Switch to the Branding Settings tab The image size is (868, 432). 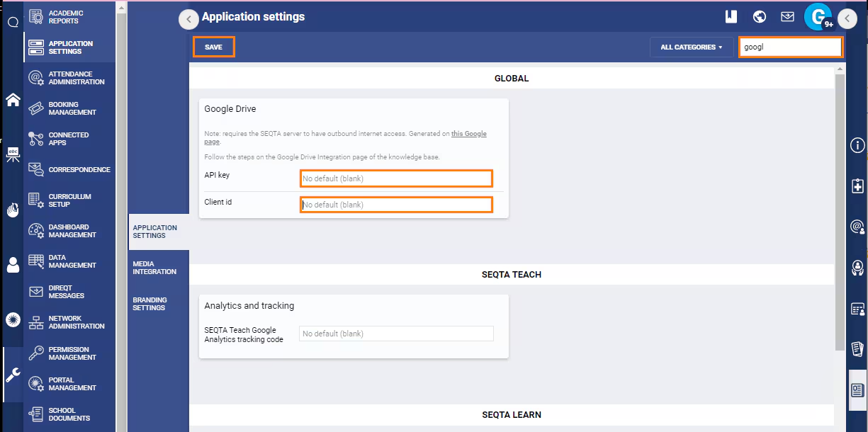[159, 304]
